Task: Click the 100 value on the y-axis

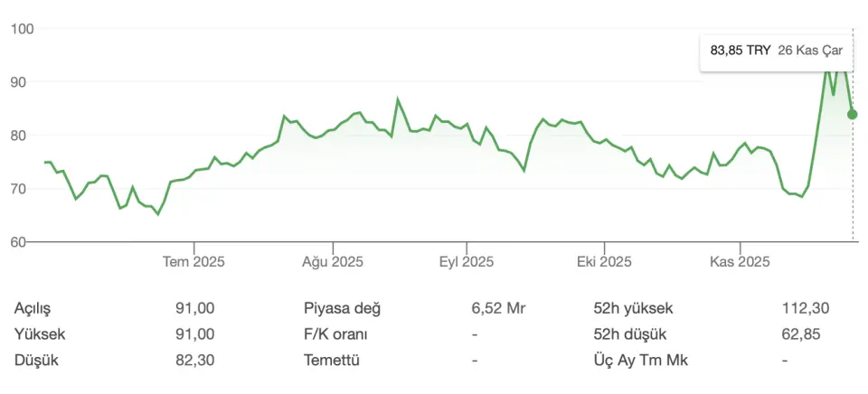Action: (x=23, y=29)
